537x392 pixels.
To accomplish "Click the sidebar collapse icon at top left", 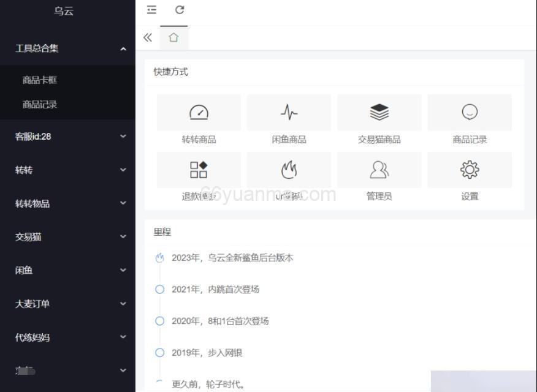I will (x=151, y=10).
